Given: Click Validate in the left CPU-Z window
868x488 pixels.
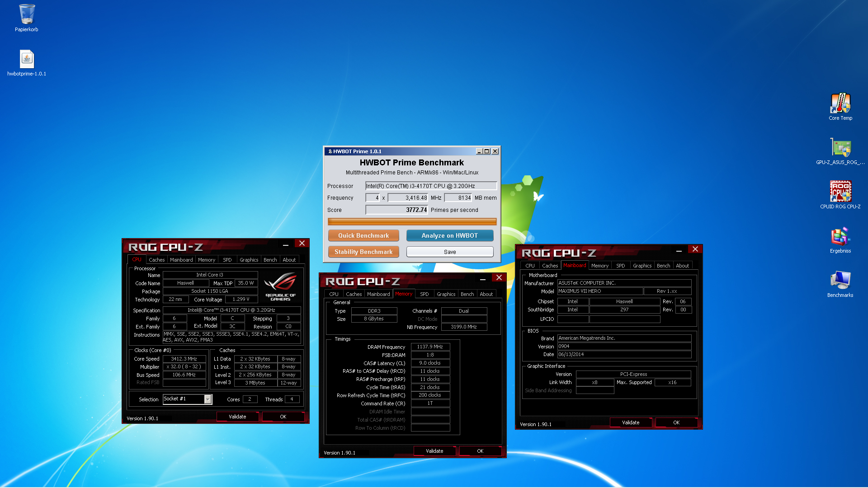Looking at the screenshot, I should click(237, 417).
